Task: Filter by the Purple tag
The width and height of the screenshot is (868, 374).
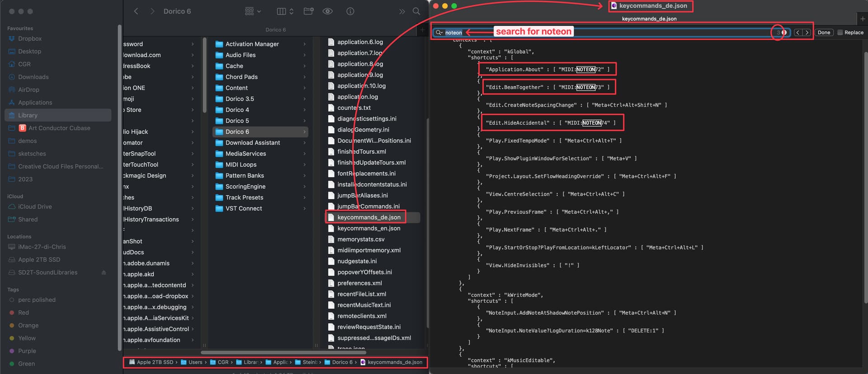Action: tap(27, 351)
